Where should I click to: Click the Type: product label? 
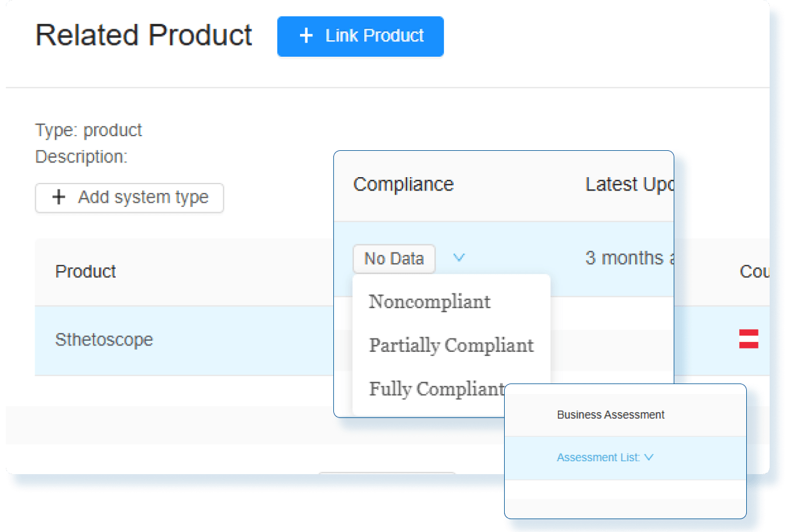coord(88,130)
